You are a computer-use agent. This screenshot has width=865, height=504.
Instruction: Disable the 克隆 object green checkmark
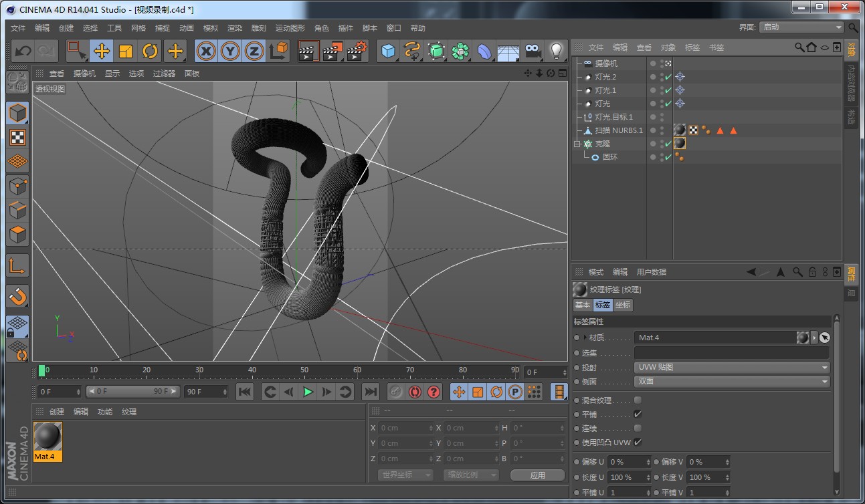668,144
